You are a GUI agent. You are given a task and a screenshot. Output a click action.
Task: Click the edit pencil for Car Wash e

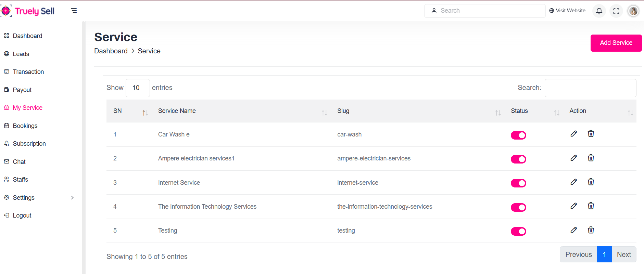(x=573, y=134)
